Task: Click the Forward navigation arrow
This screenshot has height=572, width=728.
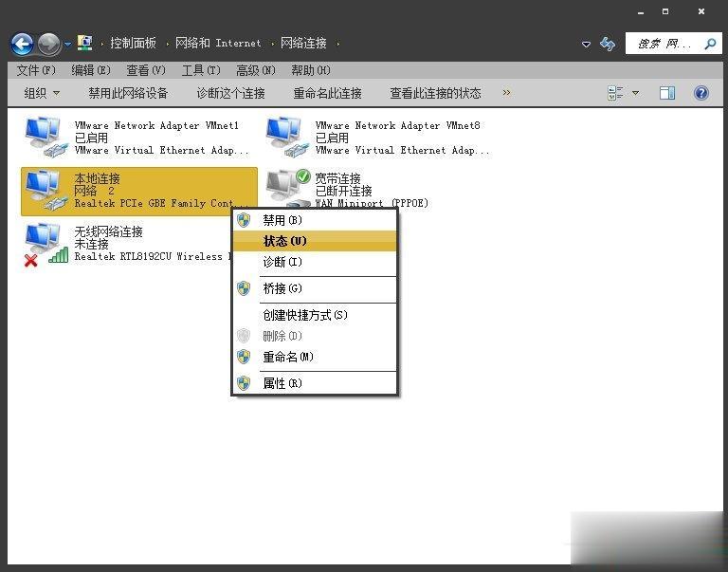Action: (x=48, y=45)
